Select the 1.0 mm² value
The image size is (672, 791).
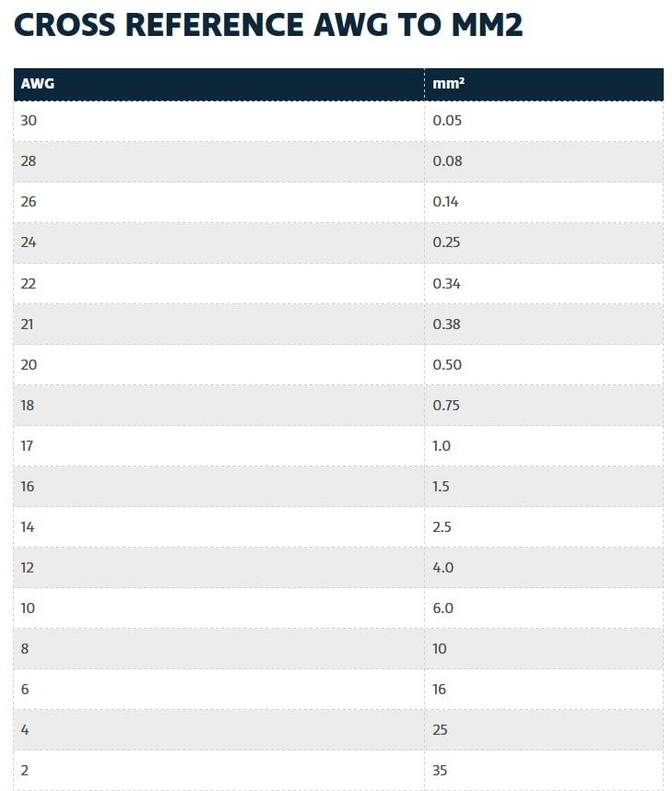coord(442,445)
